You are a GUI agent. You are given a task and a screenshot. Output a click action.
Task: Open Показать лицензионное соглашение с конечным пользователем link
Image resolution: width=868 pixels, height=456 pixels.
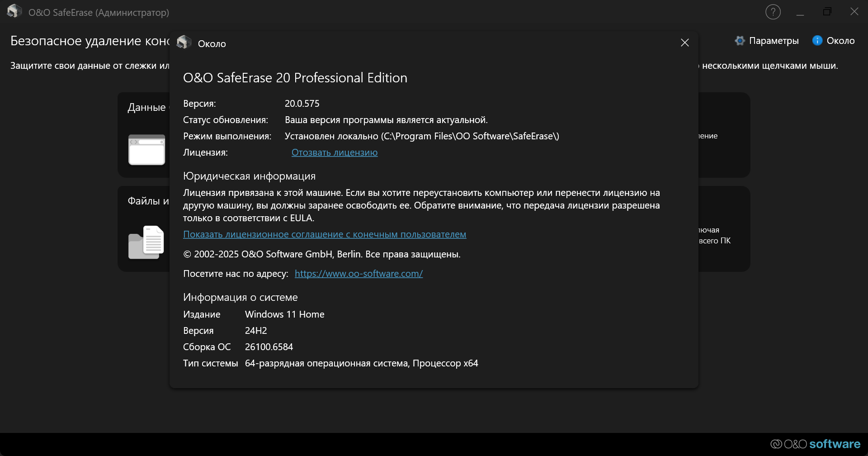(x=324, y=234)
